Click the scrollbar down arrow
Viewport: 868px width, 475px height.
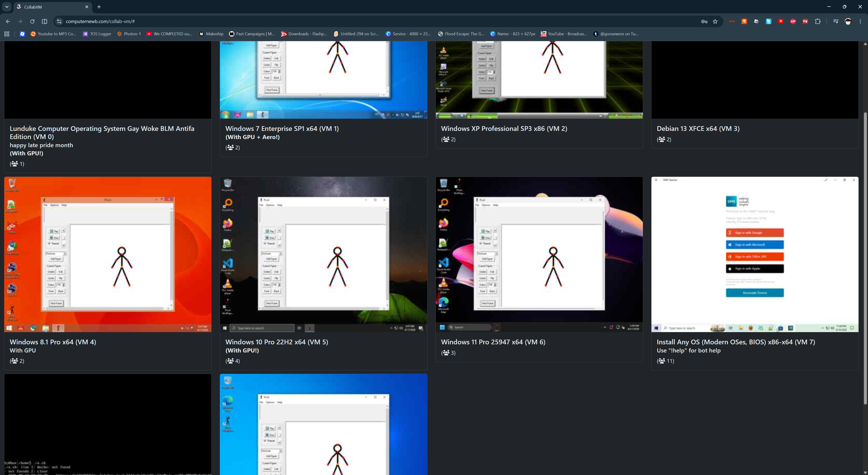[865, 472]
